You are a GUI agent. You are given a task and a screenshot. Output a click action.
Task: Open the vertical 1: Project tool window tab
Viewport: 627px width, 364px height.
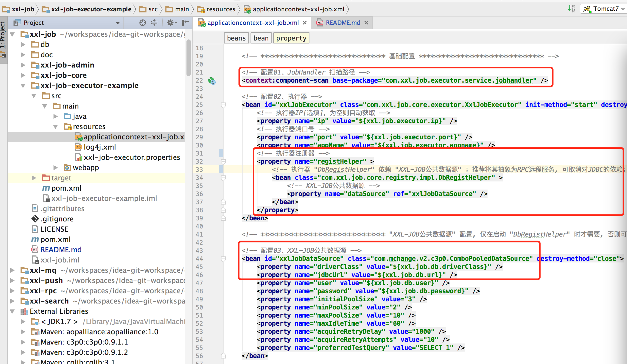tap(3, 40)
